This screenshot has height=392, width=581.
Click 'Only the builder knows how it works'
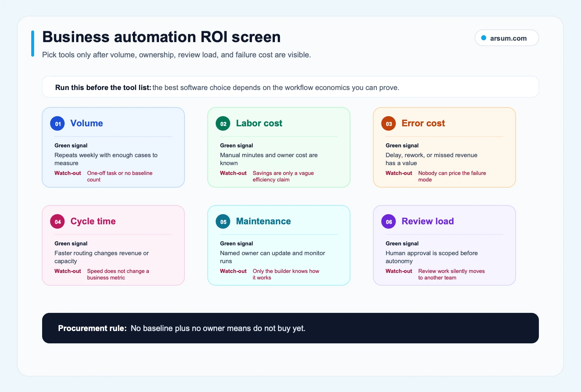coord(286,274)
